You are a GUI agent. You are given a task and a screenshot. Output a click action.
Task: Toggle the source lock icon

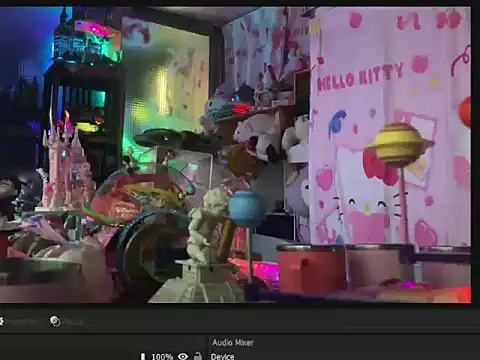[x=198, y=356]
